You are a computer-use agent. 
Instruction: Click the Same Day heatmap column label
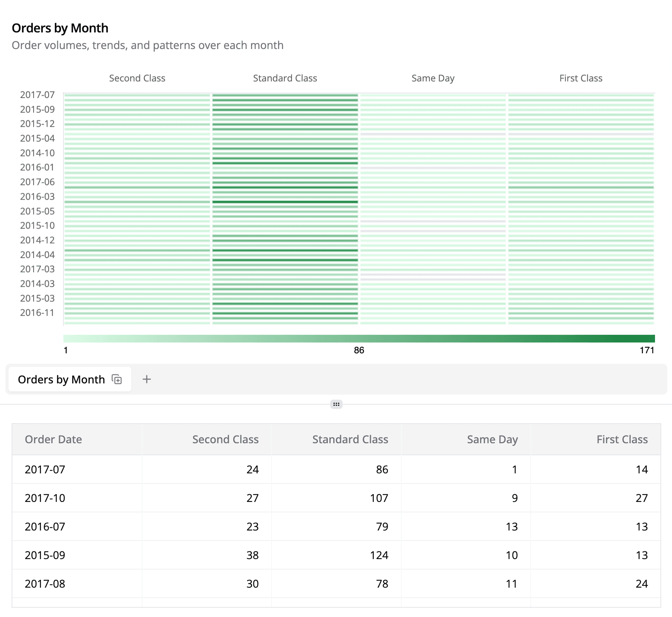433,78
